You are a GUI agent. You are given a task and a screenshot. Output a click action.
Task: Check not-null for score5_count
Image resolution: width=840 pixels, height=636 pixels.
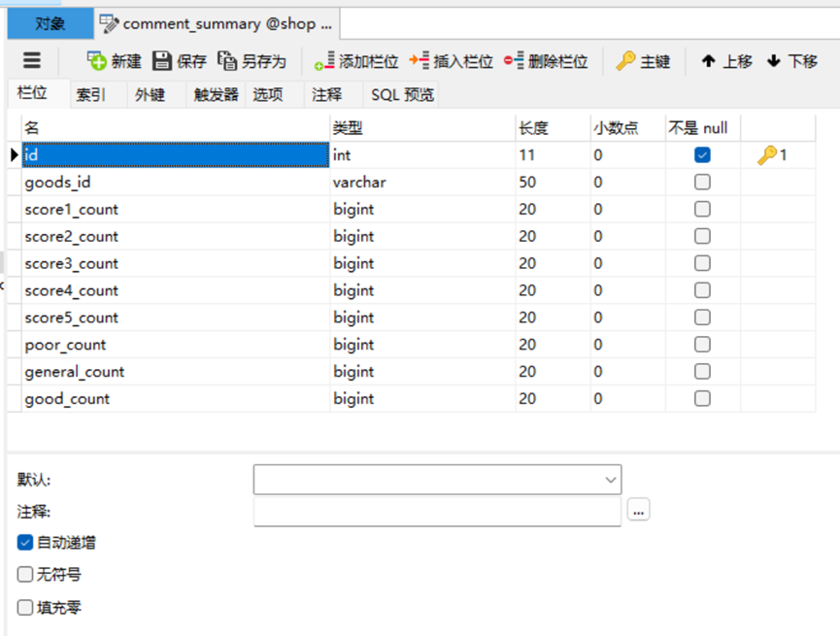click(702, 318)
